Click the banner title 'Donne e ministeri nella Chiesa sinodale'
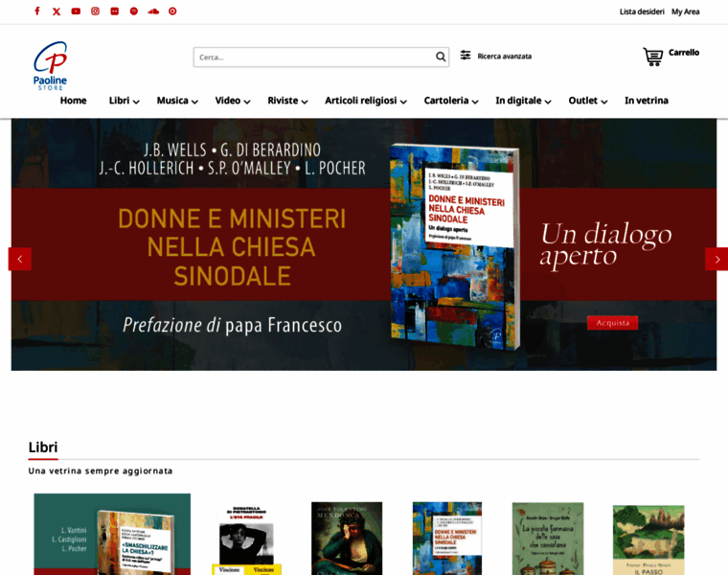The width and height of the screenshot is (728, 575). tap(232, 247)
